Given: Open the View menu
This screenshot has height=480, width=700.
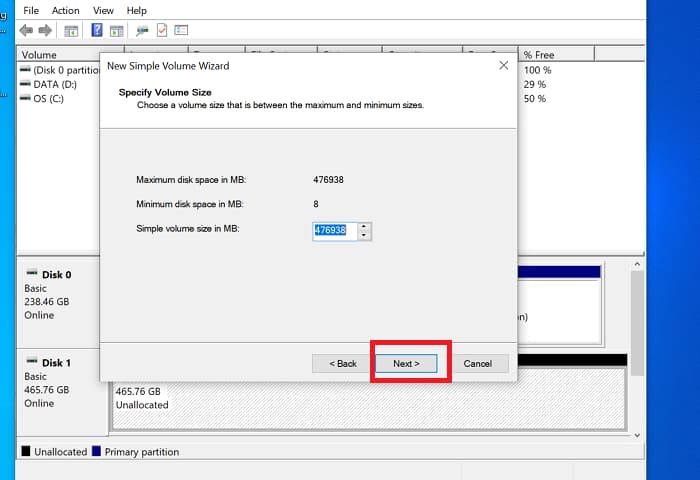Looking at the screenshot, I should click(x=103, y=10).
